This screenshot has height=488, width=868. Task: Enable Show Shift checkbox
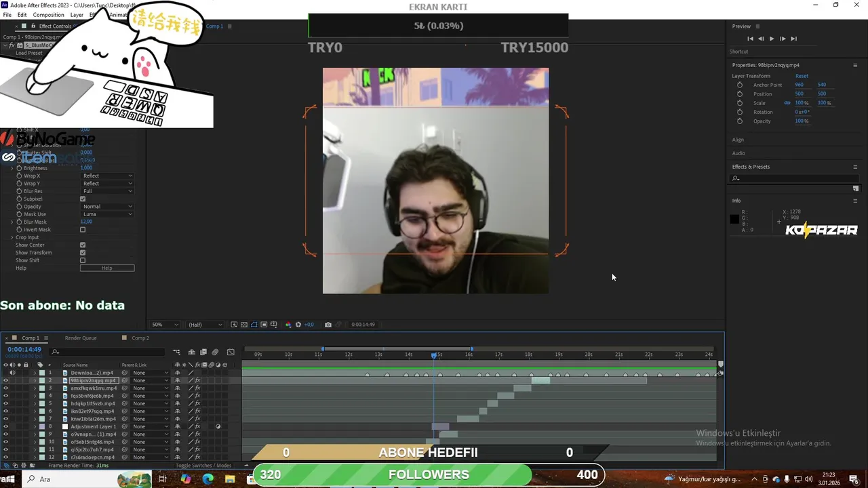coord(83,260)
